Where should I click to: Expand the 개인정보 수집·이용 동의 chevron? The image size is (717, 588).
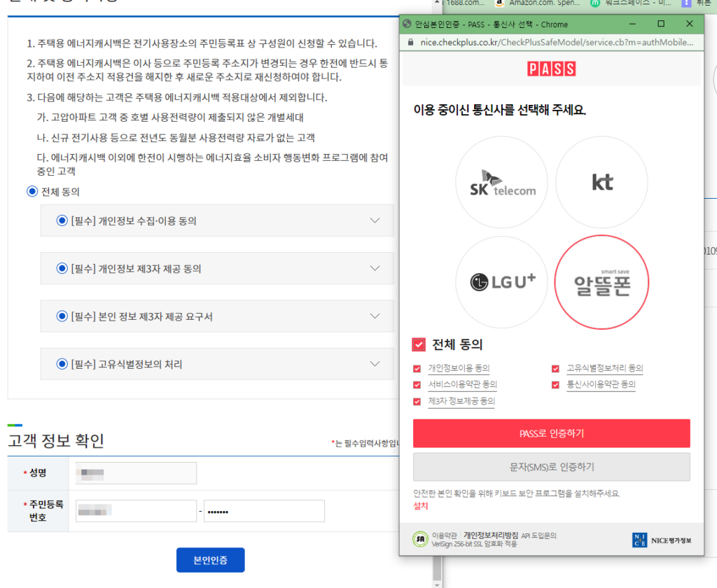[x=375, y=220]
